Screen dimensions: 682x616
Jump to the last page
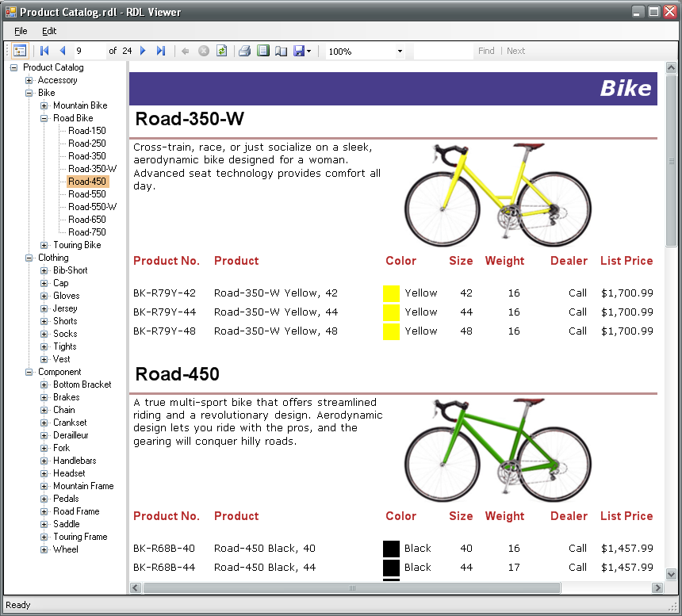[161, 51]
